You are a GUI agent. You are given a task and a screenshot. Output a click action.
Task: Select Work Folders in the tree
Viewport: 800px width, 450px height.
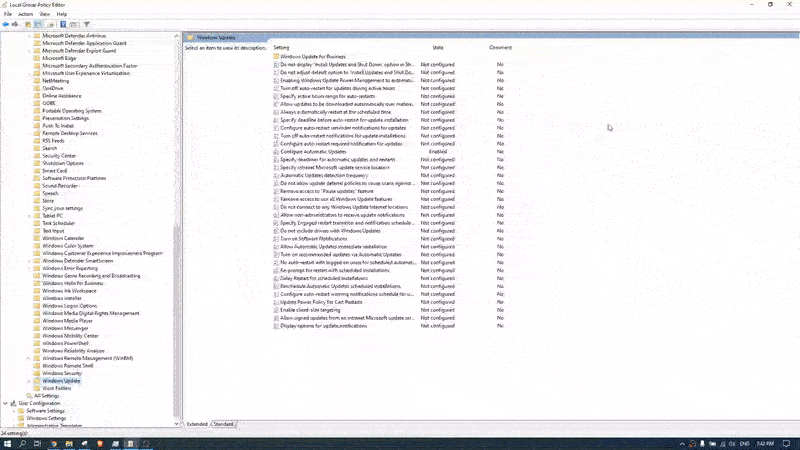(x=57, y=388)
